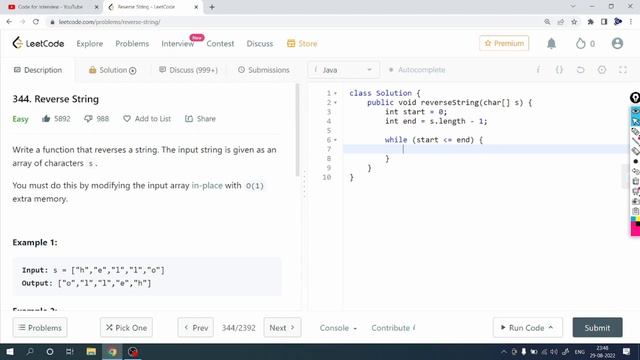Open taskbar search icon
Image resolution: width=640 pixels, height=360 pixels.
coord(30,351)
